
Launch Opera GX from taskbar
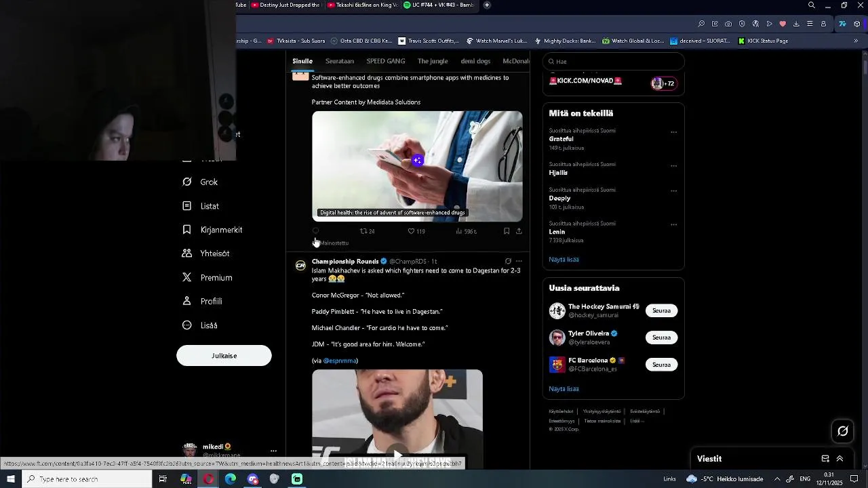208,479
